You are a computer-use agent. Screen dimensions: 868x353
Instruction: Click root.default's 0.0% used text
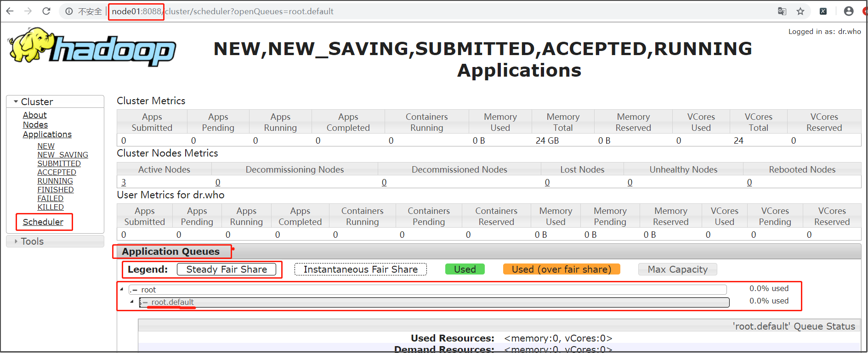click(769, 301)
